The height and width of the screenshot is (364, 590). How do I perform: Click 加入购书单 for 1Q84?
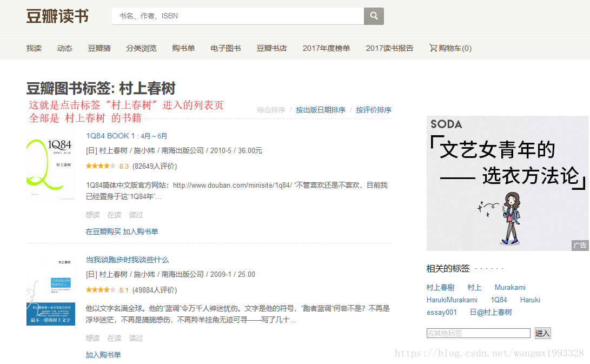click(x=141, y=231)
